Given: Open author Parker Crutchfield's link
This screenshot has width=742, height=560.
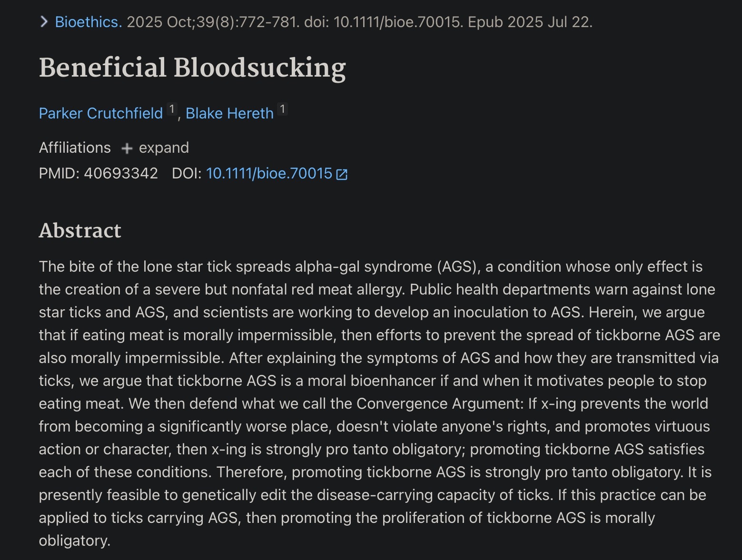Looking at the screenshot, I should click(101, 113).
